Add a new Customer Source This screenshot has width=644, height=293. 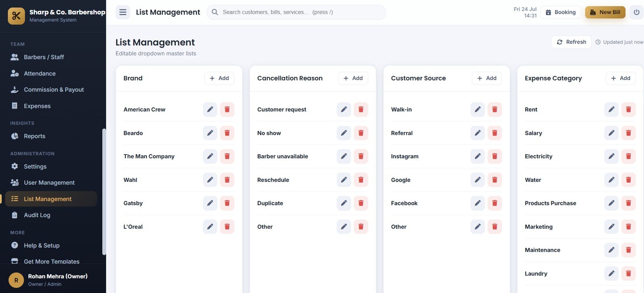(487, 78)
